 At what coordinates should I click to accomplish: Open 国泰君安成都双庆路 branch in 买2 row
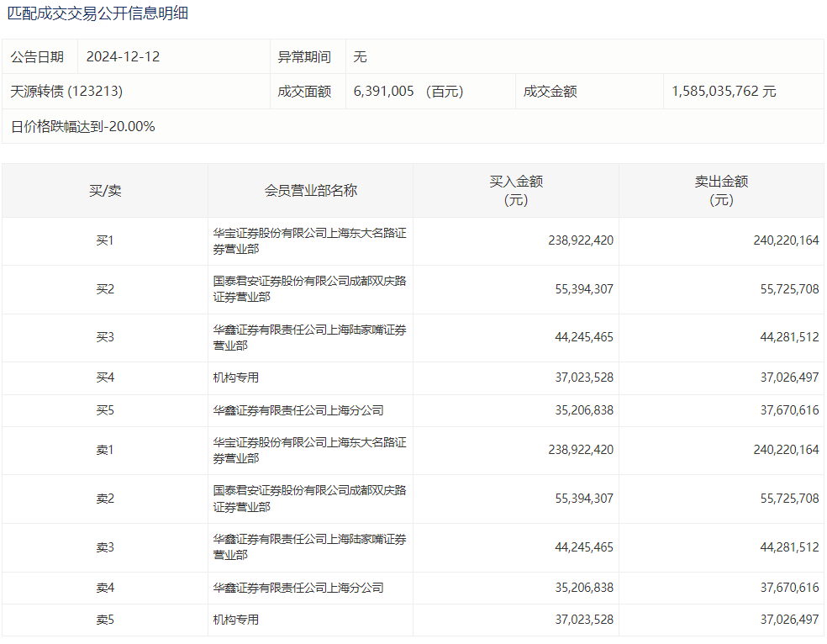[x=309, y=289]
